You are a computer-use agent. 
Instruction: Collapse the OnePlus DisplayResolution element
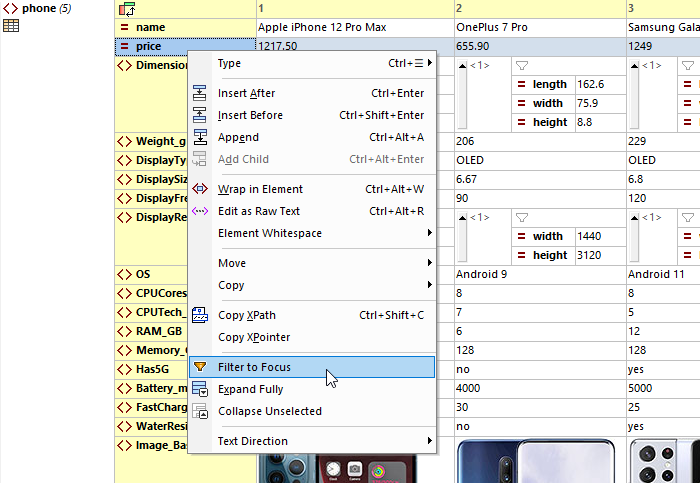pyautogui.click(x=462, y=217)
